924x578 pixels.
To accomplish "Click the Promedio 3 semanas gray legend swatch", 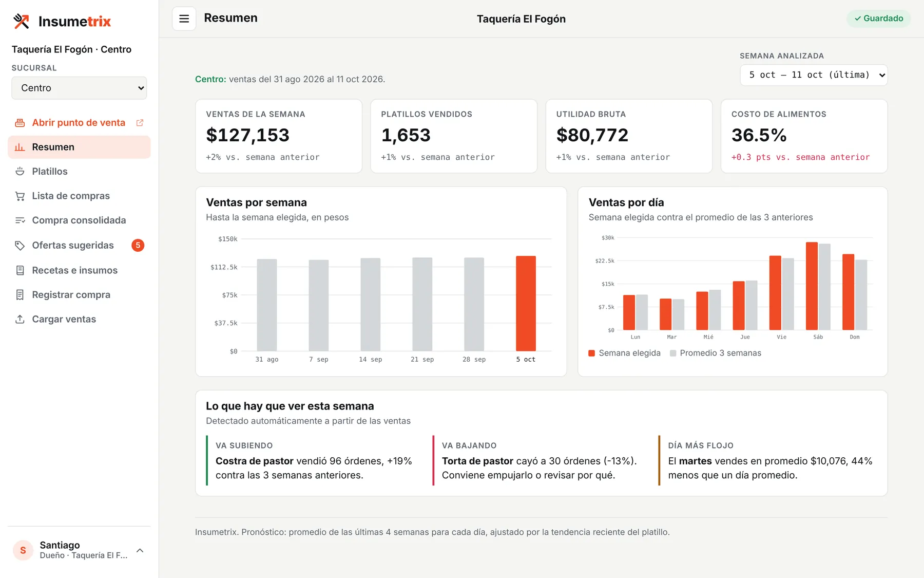I will (673, 353).
